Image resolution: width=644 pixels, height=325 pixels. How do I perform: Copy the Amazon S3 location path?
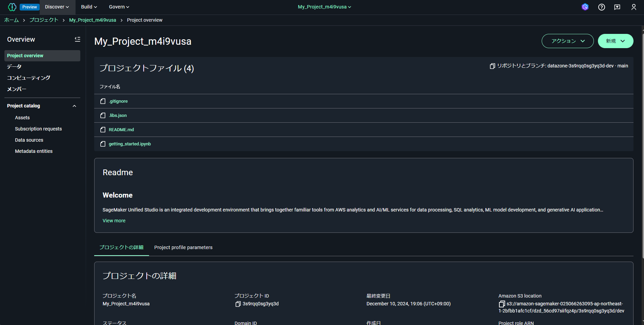pyautogui.click(x=502, y=304)
